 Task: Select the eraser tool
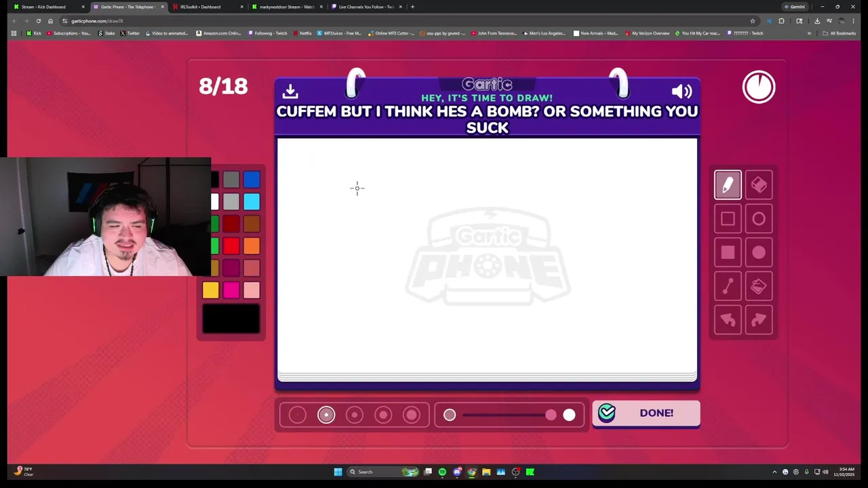click(x=759, y=185)
